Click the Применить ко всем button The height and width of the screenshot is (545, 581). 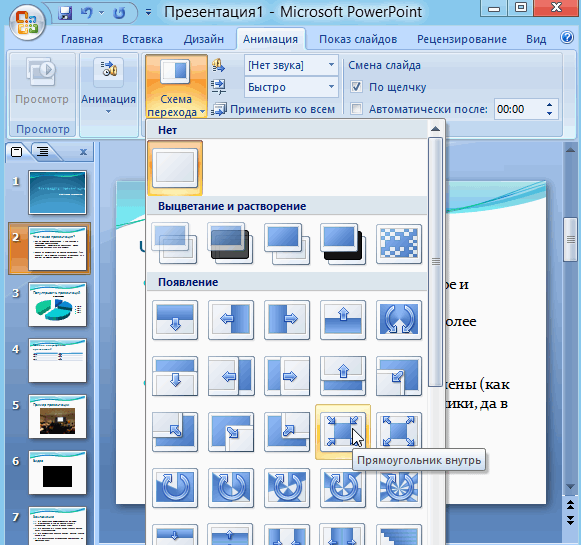point(273,109)
